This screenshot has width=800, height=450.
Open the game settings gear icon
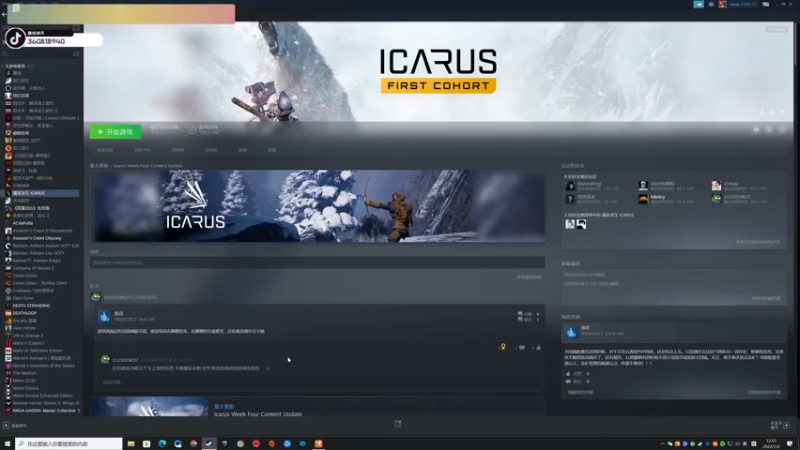[756, 130]
